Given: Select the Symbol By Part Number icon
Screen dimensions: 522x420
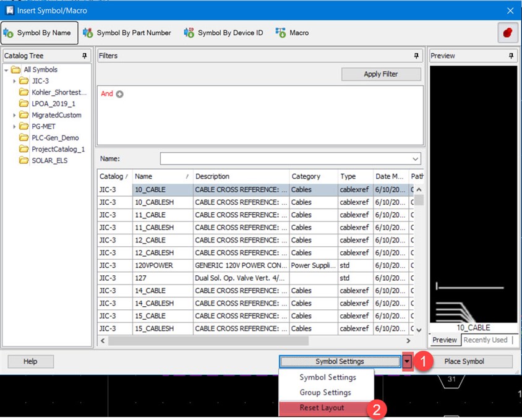Looking at the screenshot, I should coord(88,32).
